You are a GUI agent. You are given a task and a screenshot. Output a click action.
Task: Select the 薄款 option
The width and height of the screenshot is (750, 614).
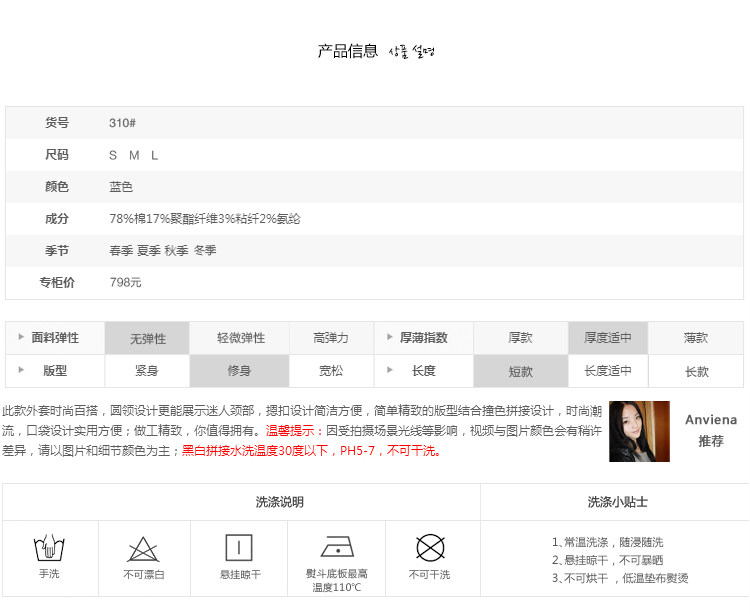695,338
